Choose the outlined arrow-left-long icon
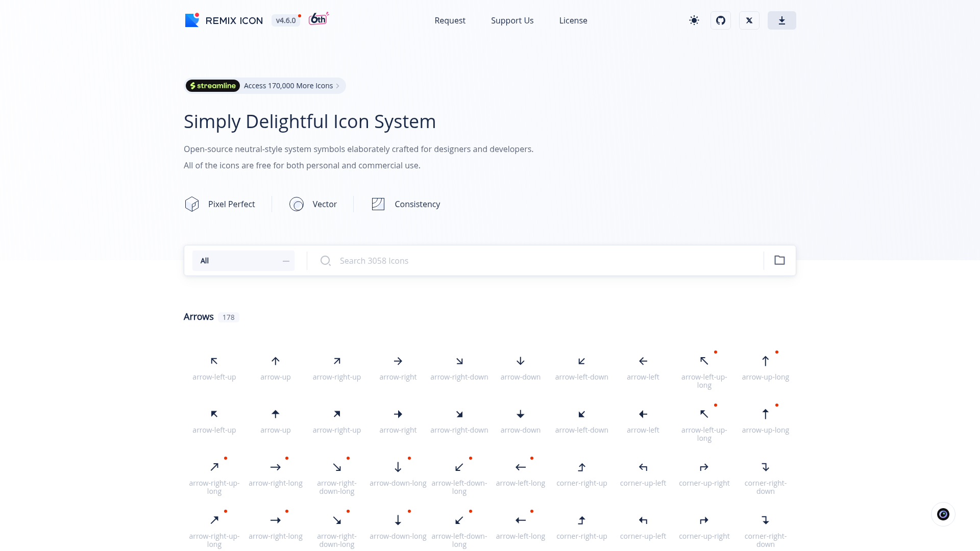 (521, 467)
